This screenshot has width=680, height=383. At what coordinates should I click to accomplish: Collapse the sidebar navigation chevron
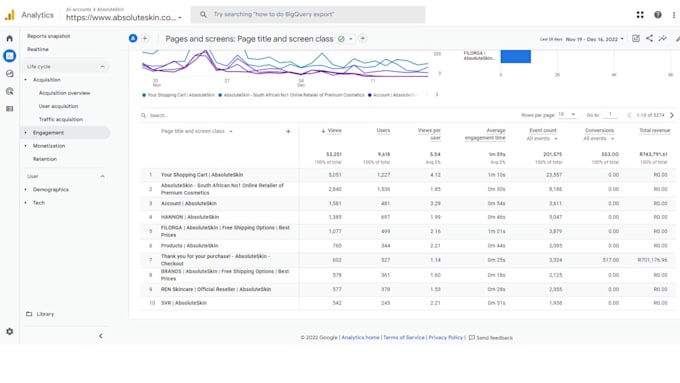tap(101, 336)
